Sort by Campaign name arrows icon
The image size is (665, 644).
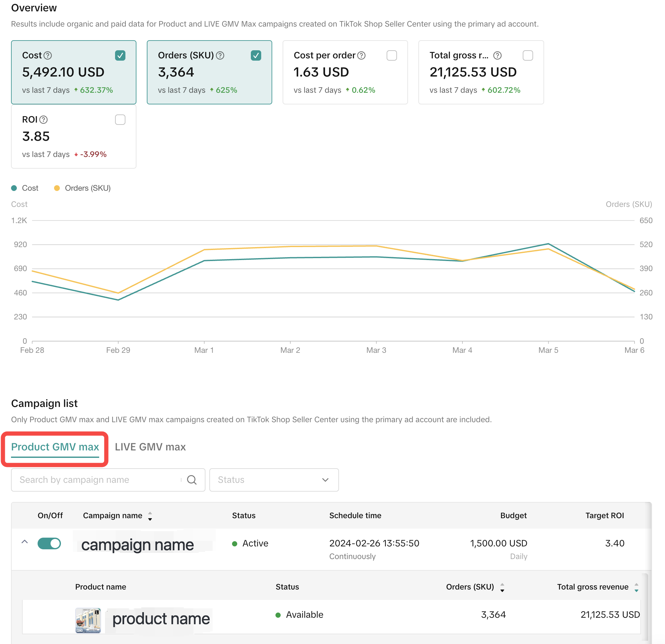point(150,516)
